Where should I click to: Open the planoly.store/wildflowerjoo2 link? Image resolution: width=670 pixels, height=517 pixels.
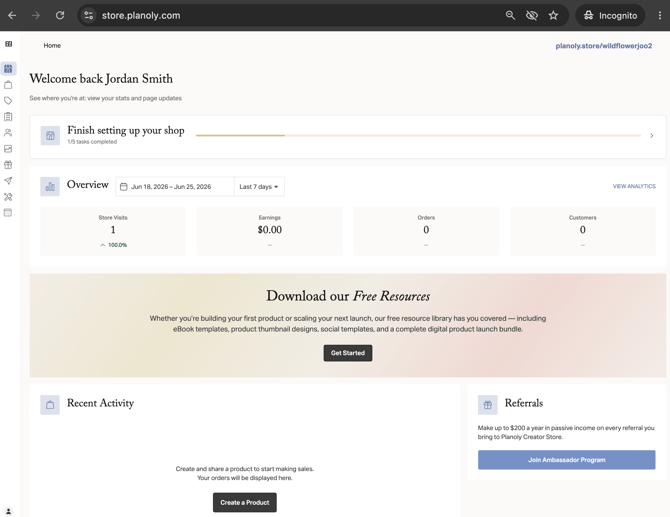pos(604,46)
